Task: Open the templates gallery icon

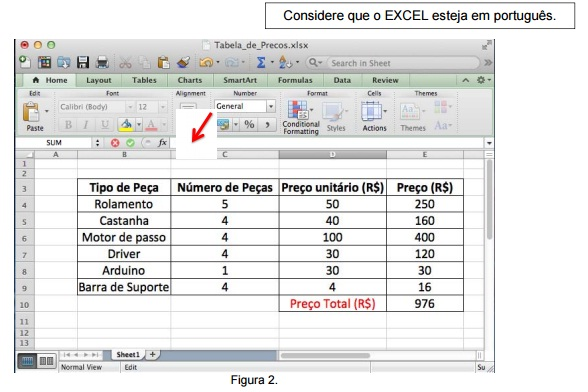Action: 45,62
